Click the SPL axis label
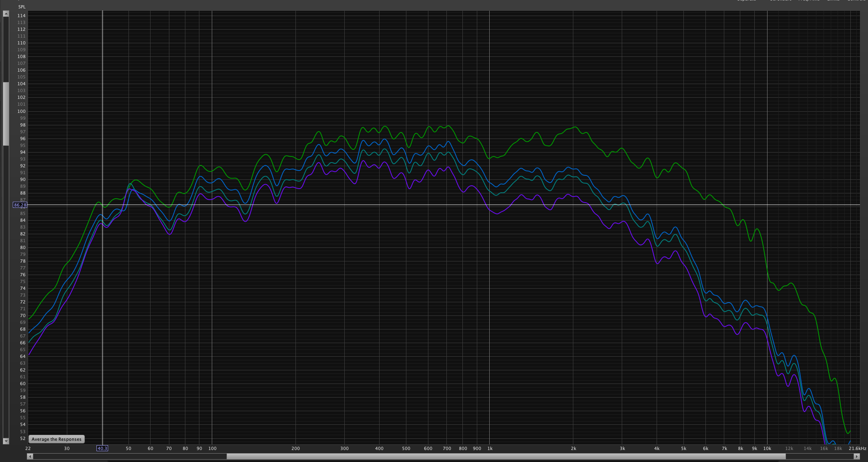This screenshot has height=462, width=868. (22, 7)
